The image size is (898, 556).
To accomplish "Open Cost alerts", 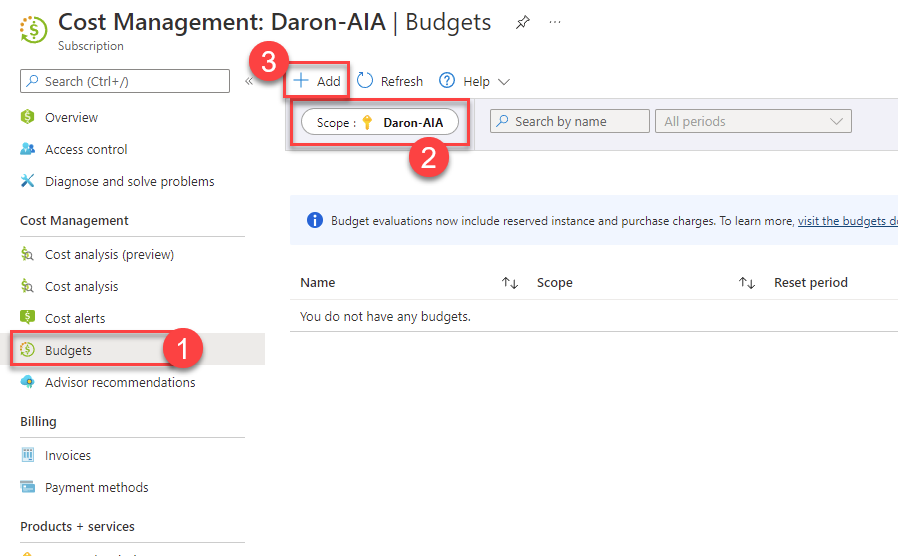I will [75, 318].
